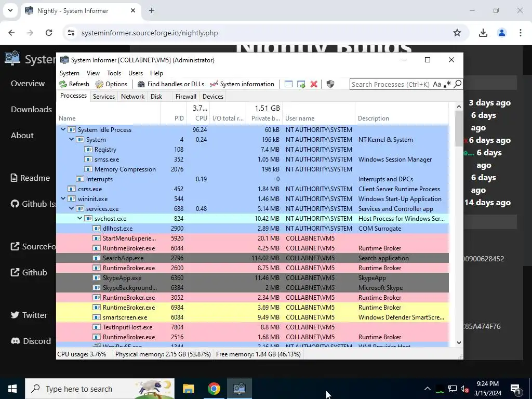Collapse the System Idle Process tree node

coord(63,129)
